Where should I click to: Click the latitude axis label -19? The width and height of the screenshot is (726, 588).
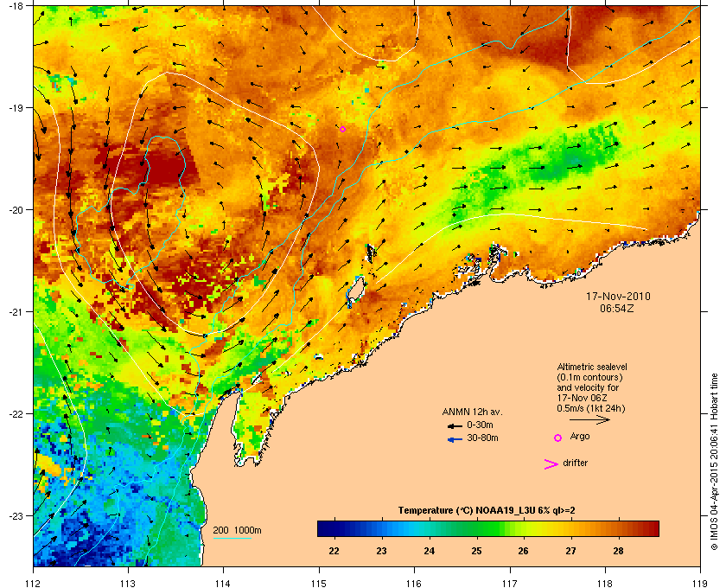tap(16, 107)
